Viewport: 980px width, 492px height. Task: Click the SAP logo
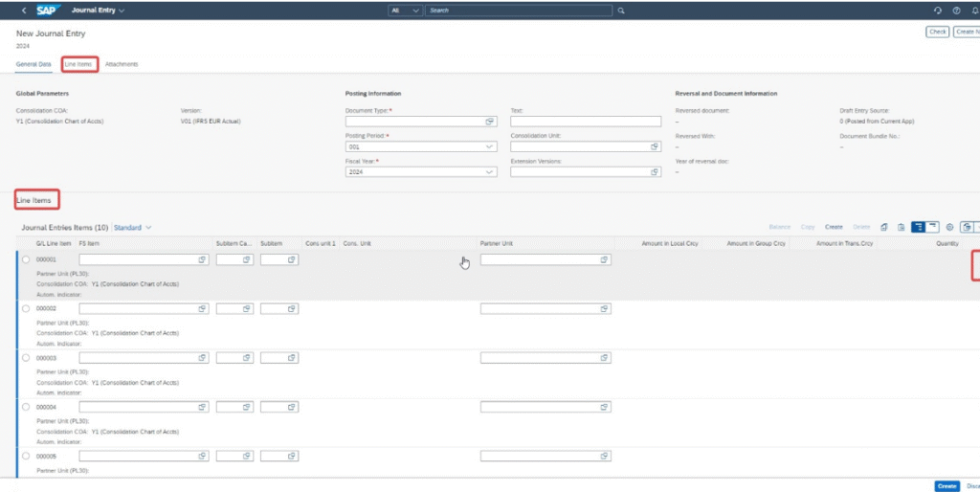tap(48, 11)
